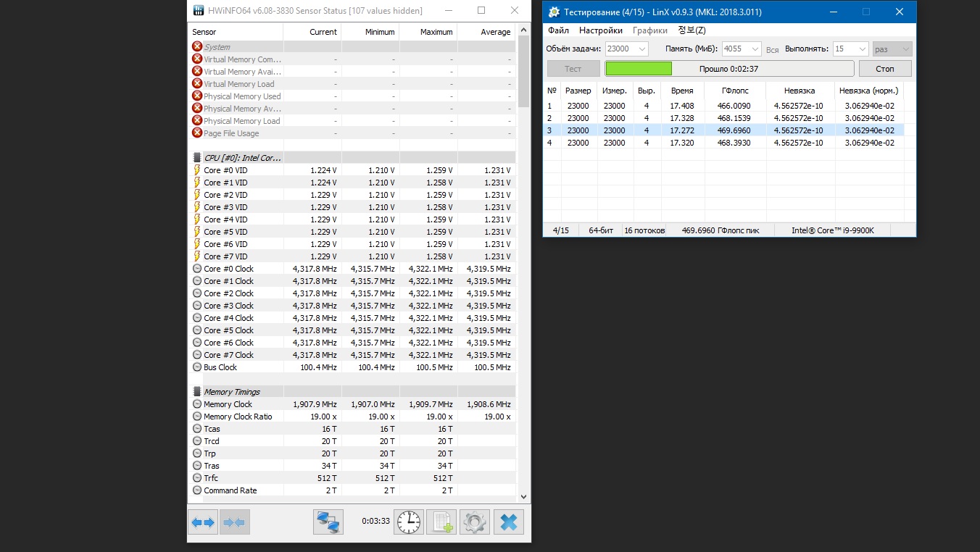
Task: Click the CPU chip icon in the CPU header row
Action: (x=196, y=158)
